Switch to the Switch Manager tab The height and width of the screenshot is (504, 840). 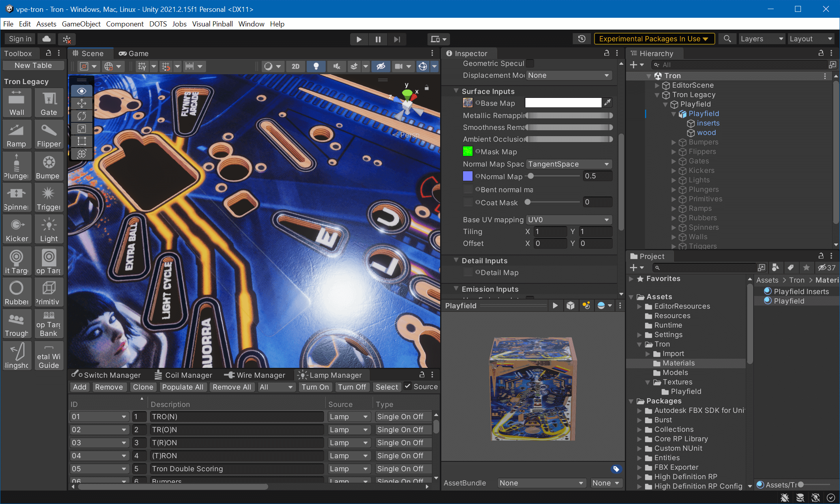[107, 375]
